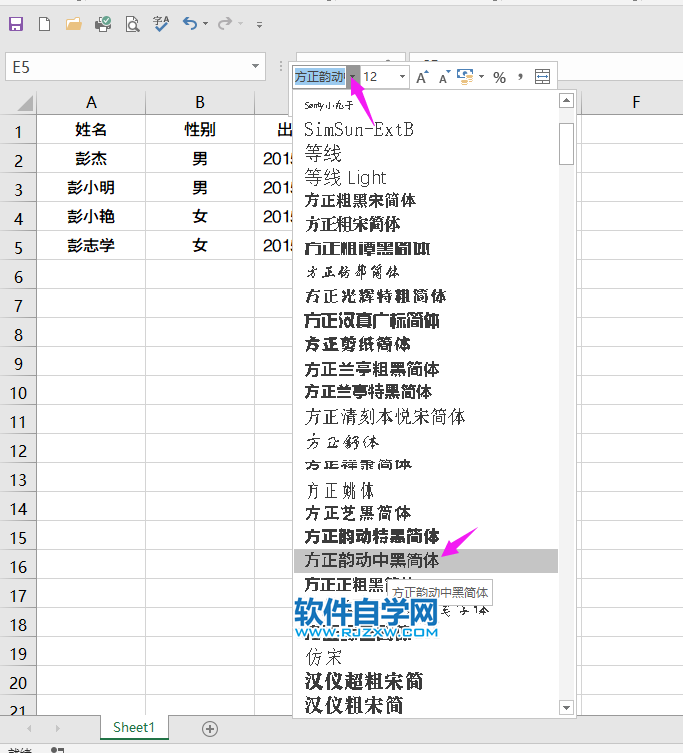Apply comma style format
The width and height of the screenshot is (683, 753).
(x=520, y=77)
